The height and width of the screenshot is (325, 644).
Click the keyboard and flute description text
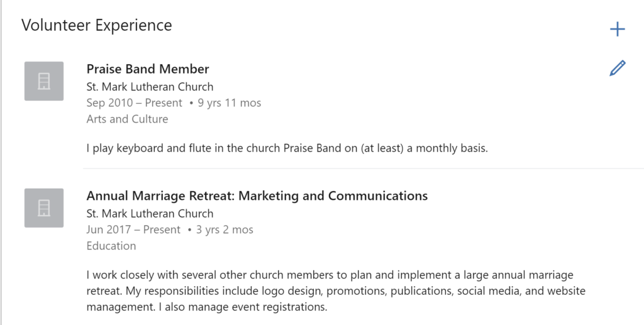point(287,148)
